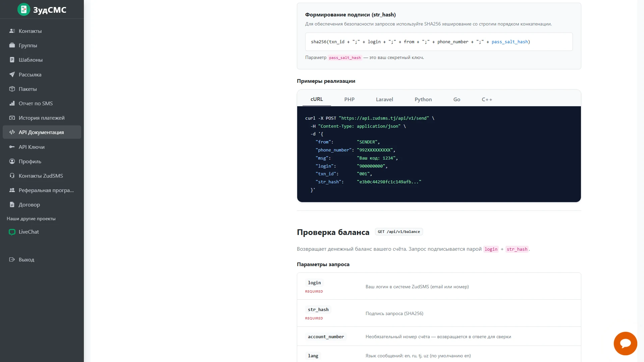
Task: Select the Python example tab
Action: (x=423, y=99)
